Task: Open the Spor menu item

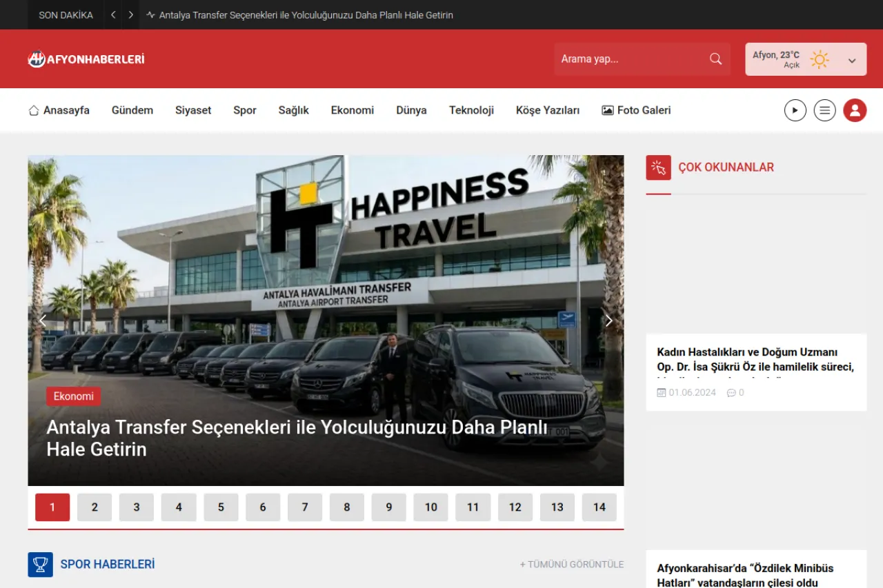Action: pyautogui.click(x=245, y=110)
